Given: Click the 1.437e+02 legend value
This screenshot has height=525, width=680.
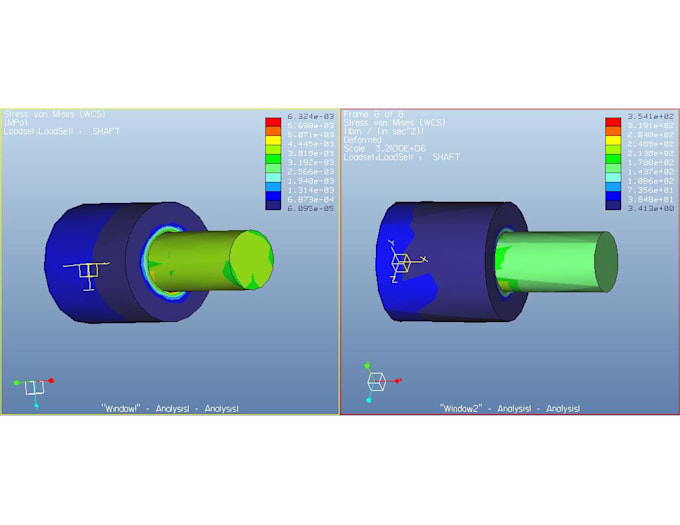Looking at the screenshot, I should 651,172.
